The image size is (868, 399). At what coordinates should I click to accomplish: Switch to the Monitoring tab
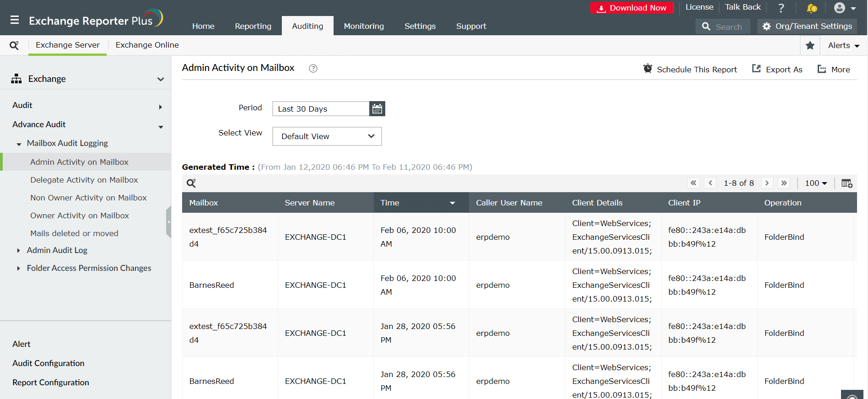(364, 26)
